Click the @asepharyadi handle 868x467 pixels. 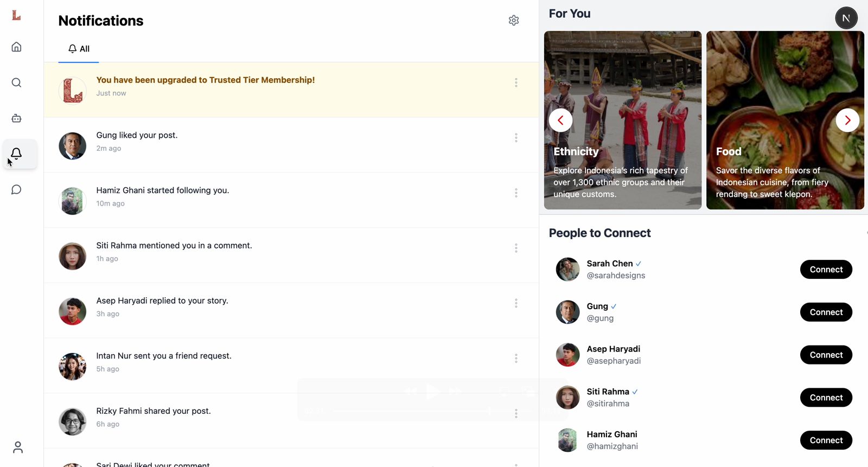point(614,361)
